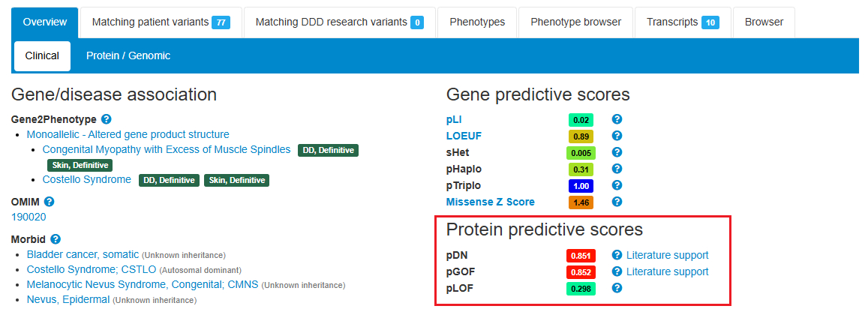
Task: Click help icon beside OMIM heading
Action: click(50, 202)
